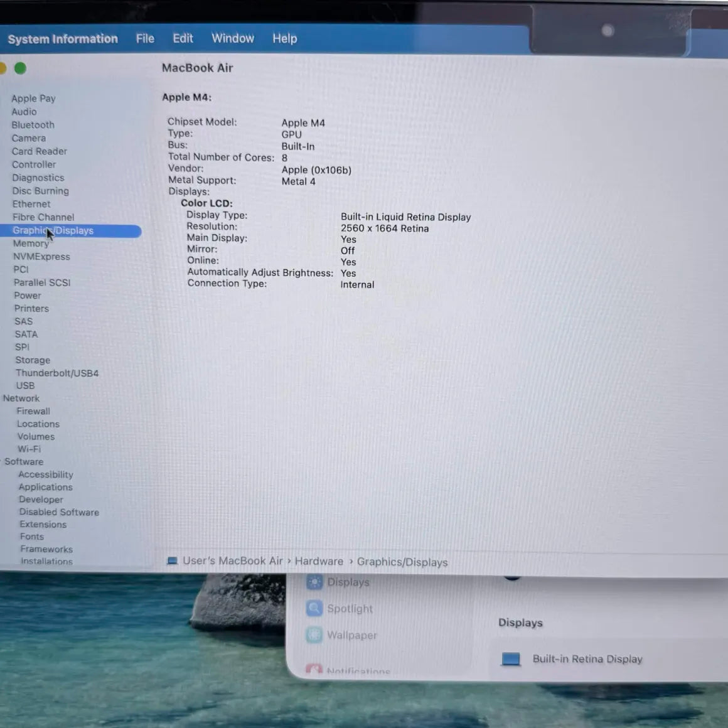Open the File menu
This screenshot has width=728, height=728.
[x=145, y=38]
